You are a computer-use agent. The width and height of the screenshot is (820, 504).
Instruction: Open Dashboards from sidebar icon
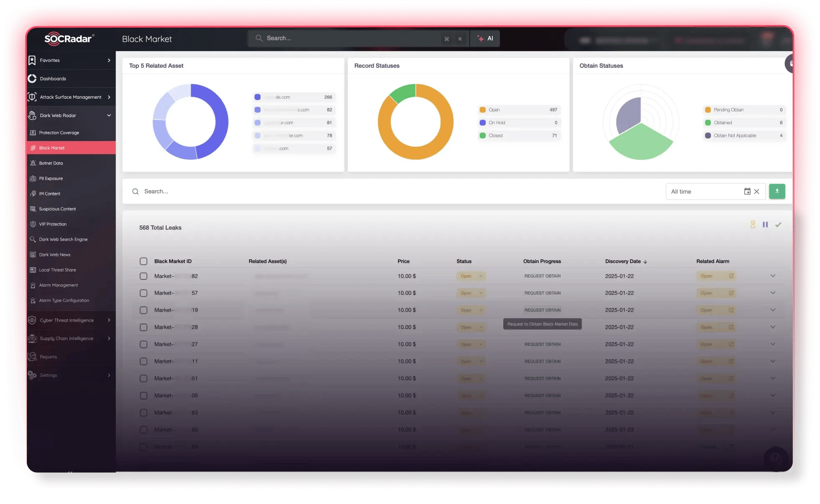[32, 79]
